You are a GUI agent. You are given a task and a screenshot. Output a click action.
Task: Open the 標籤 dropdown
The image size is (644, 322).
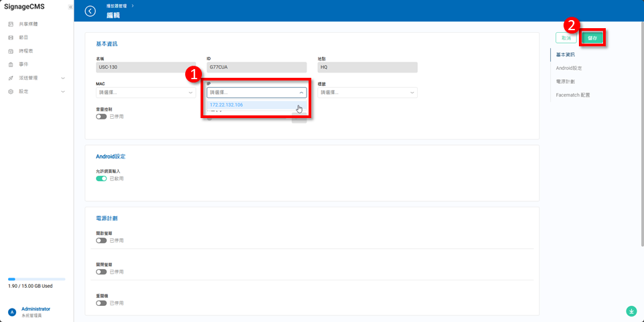(367, 93)
